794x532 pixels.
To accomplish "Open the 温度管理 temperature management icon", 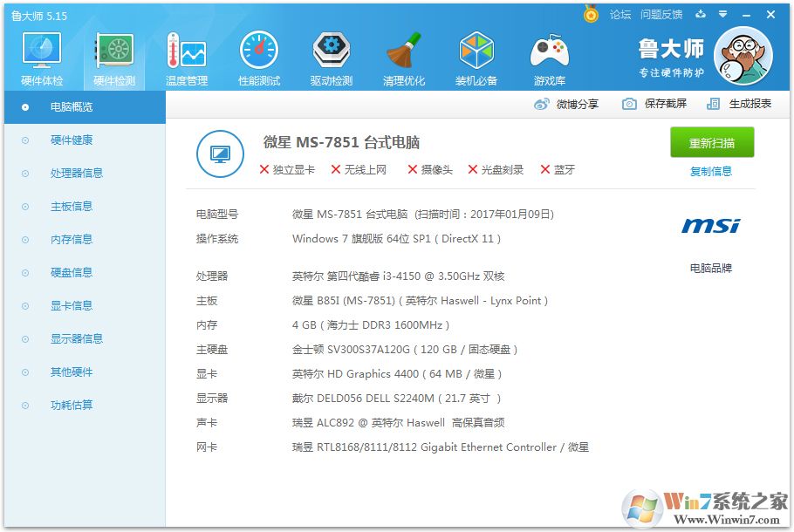I will pos(186,57).
